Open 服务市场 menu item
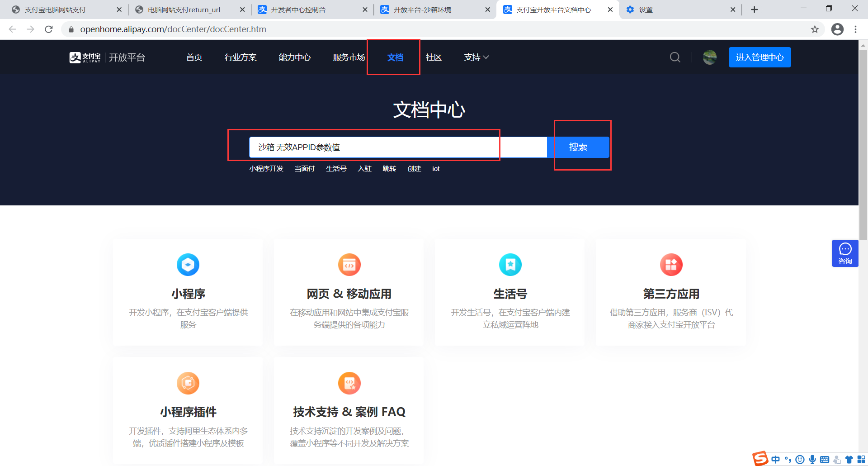 point(349,57)
